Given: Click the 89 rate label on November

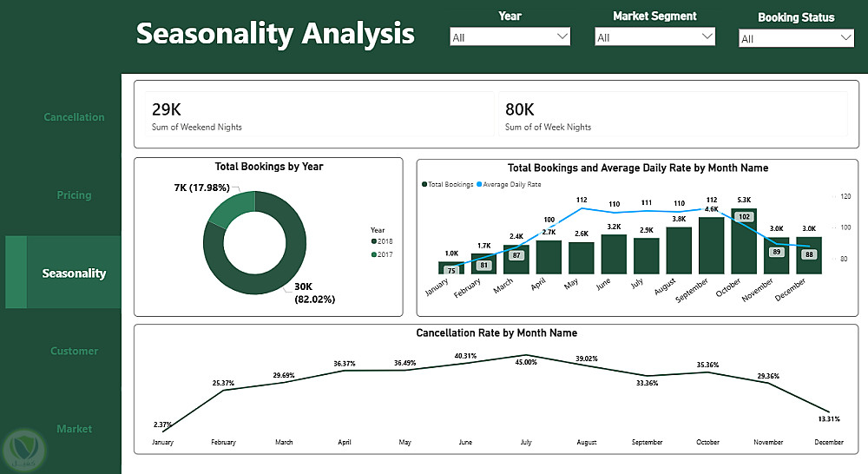Looking at the screenshot, I should click(777, 252).
